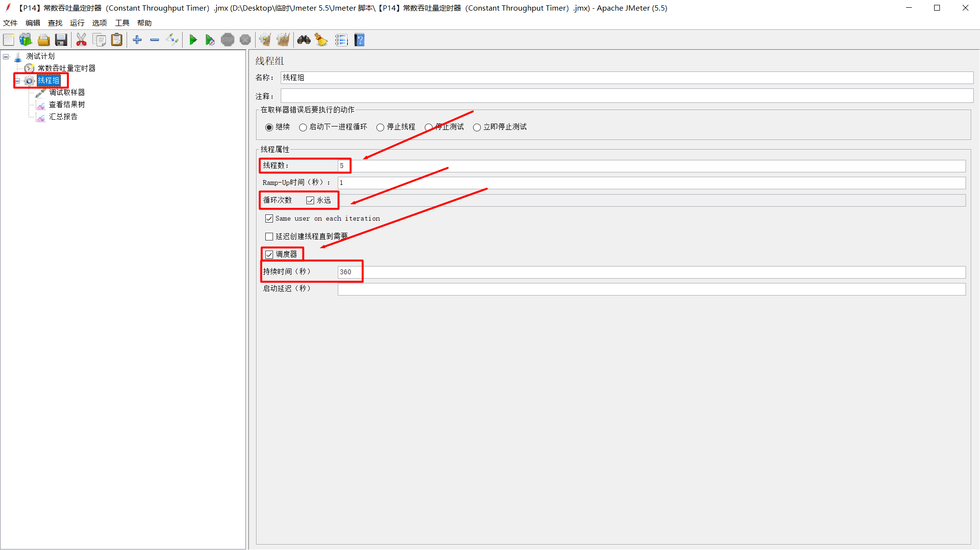Collapse the 线程组 tree node
The width and height of the screenshot is (980, 550).
pyautogui.click(x=17, y=81)
